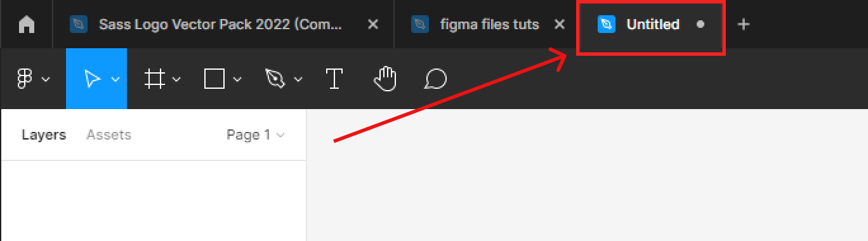Open a new tab with plus button
The image size is (868, 241).
pyautogui.click(x=744, y=25)
